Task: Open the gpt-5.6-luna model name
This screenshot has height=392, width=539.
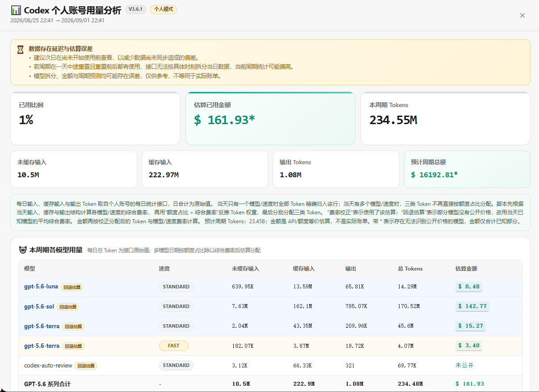Action: click(x=41, y=287)
